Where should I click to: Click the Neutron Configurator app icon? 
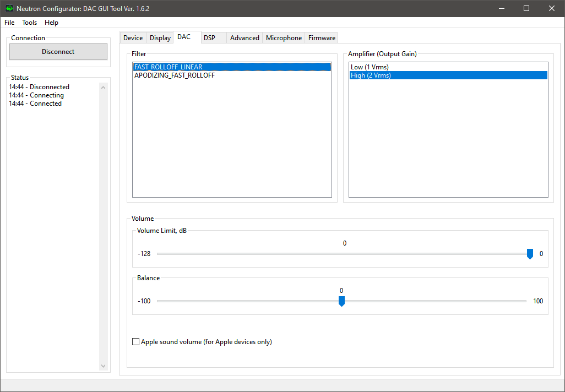[x=9, y=9]
